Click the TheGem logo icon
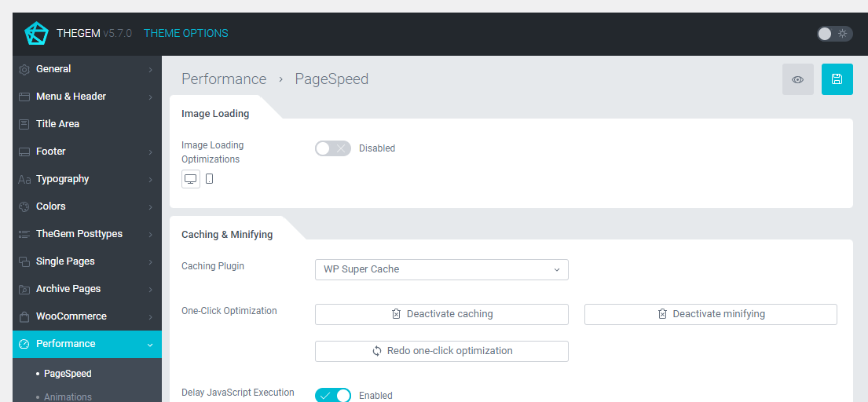Image resolution: width=868 pixels, height=402 pixels. pyautogui.click(x=36, y=34)
